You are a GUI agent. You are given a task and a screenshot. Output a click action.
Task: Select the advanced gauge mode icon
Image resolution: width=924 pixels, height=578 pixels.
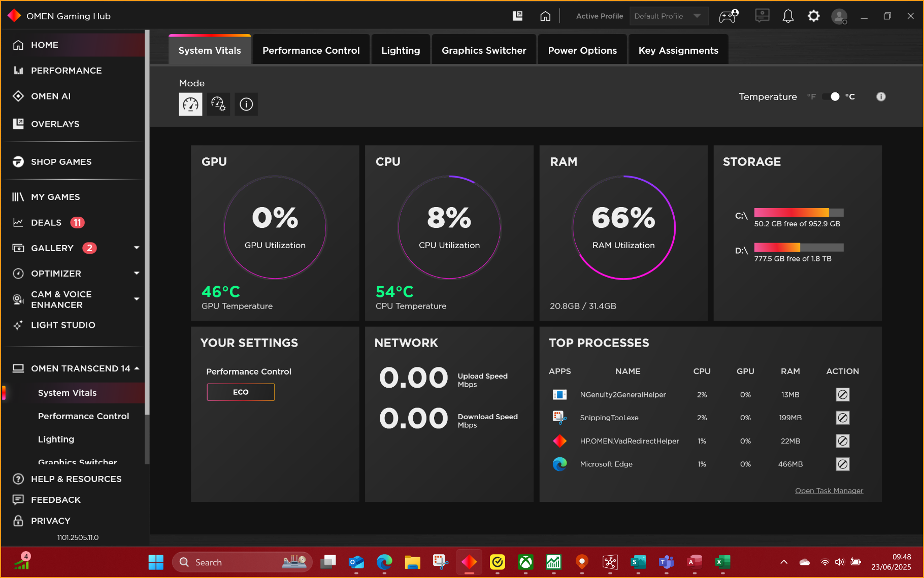pos(218,104)
